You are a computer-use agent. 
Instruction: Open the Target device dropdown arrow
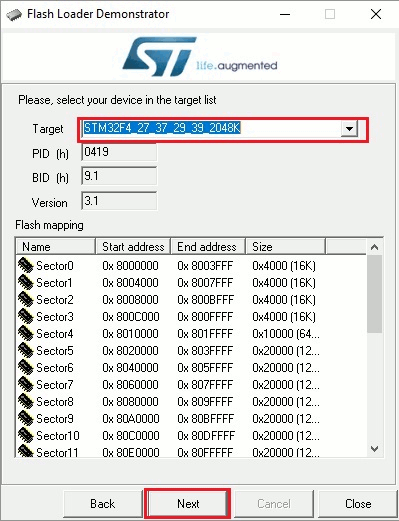[349, 128]
